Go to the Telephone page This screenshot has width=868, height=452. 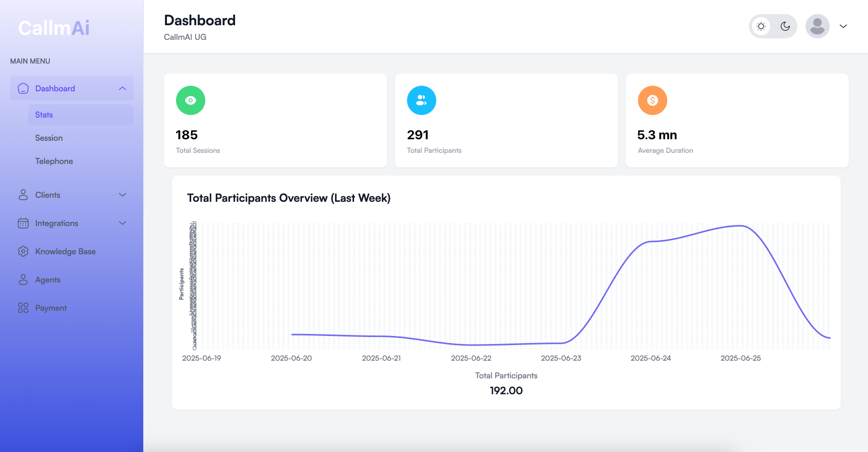(54, 161)
